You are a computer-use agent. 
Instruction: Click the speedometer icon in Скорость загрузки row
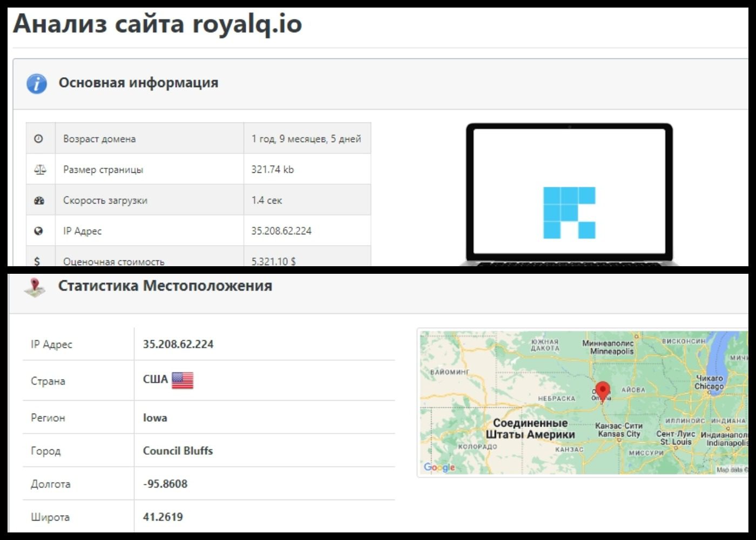pos(39,200)
